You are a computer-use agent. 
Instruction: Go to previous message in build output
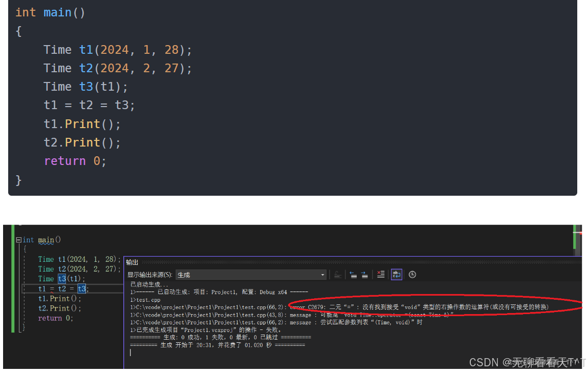pos(353,274)
